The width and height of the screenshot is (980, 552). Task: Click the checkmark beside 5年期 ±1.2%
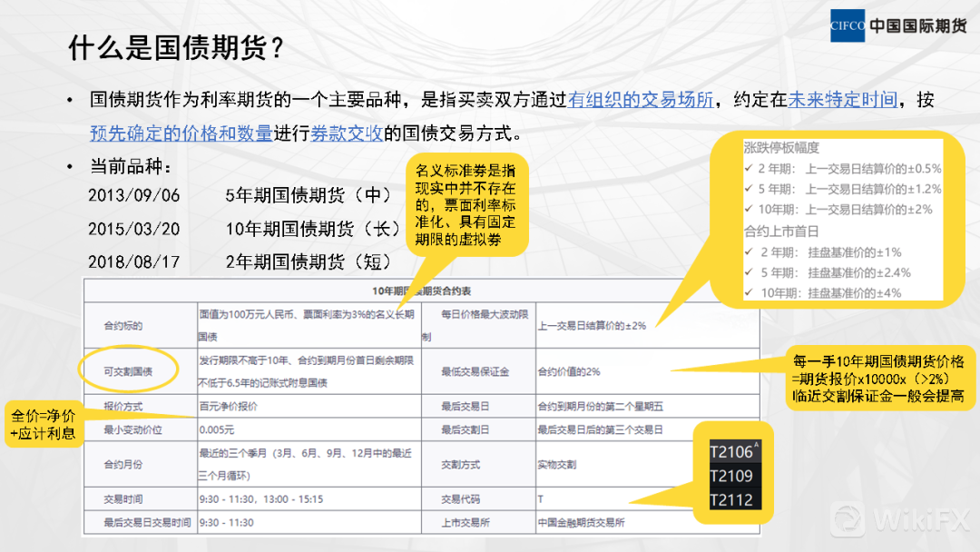tap(747, 189)
